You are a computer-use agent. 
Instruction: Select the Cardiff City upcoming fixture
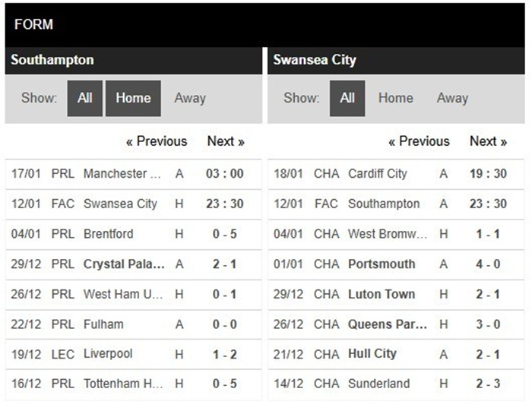395,174
